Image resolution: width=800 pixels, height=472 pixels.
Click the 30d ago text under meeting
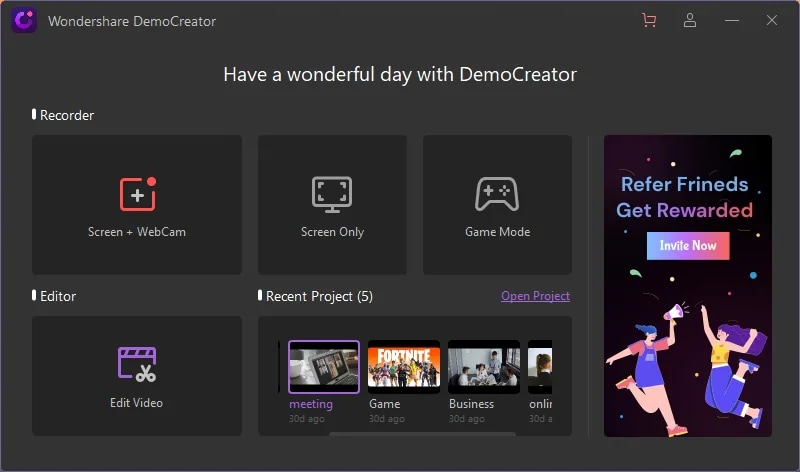pyautogui.click(x=307, y=418)
